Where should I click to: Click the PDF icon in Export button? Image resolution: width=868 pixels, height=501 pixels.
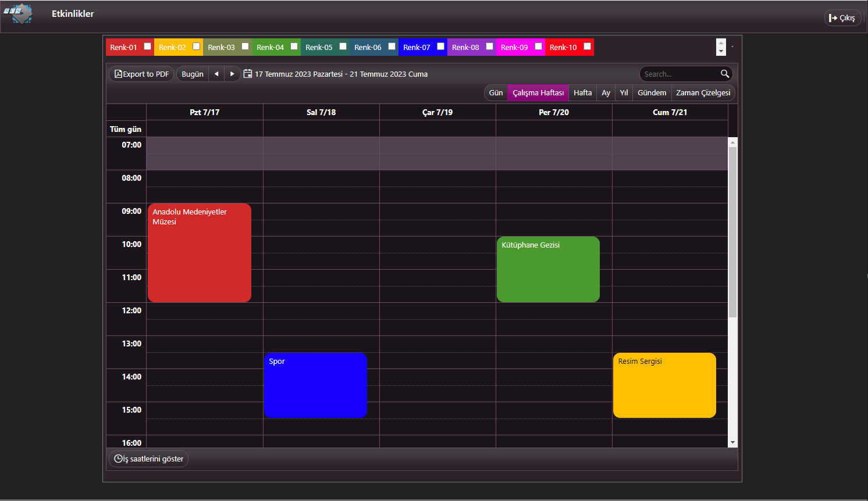click(x=118, y=74)
